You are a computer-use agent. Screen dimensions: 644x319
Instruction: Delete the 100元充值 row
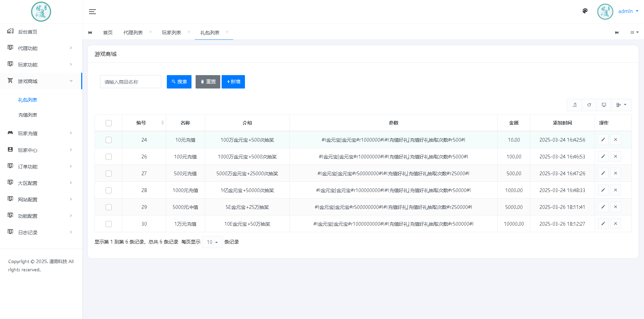[x=616, y=156]
